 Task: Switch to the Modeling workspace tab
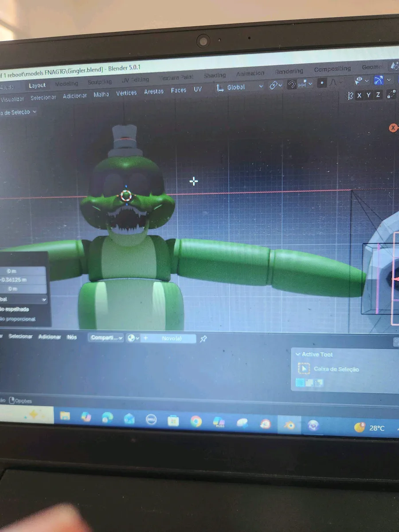[x=66, y=83]
